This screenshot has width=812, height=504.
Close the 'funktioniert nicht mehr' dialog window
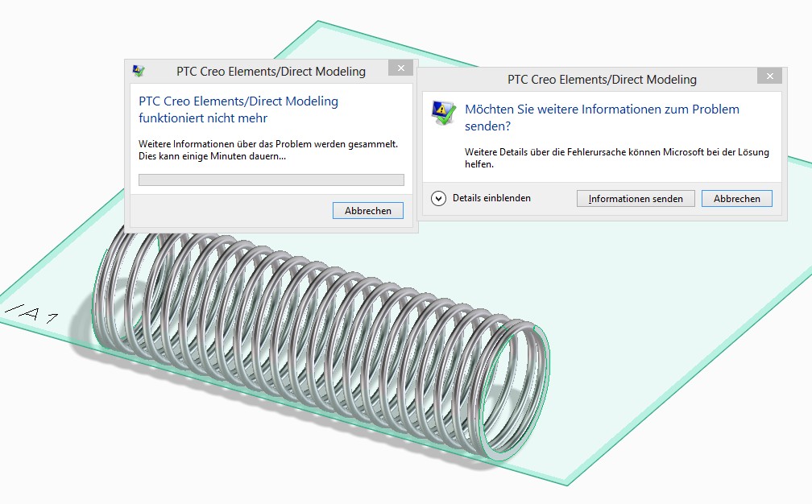(401, 68)
